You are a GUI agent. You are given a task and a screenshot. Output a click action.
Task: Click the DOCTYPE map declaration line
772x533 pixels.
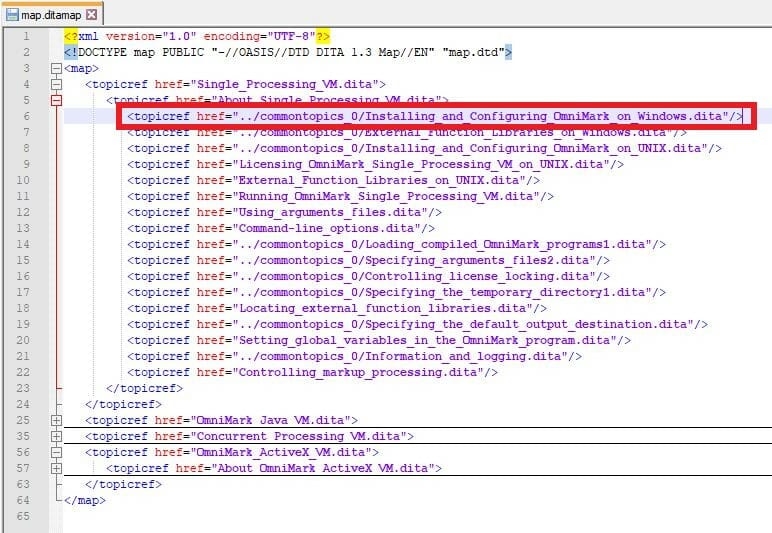288,53
